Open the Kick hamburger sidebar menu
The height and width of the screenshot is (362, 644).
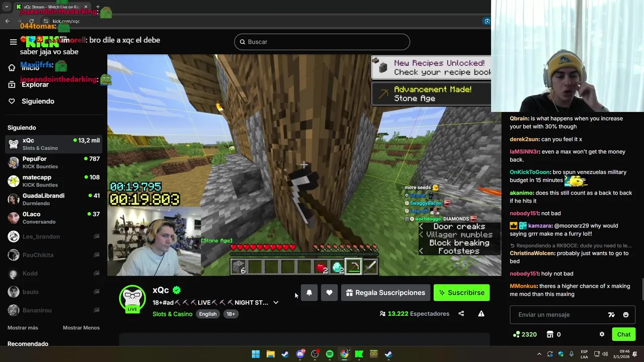[13, 42]
